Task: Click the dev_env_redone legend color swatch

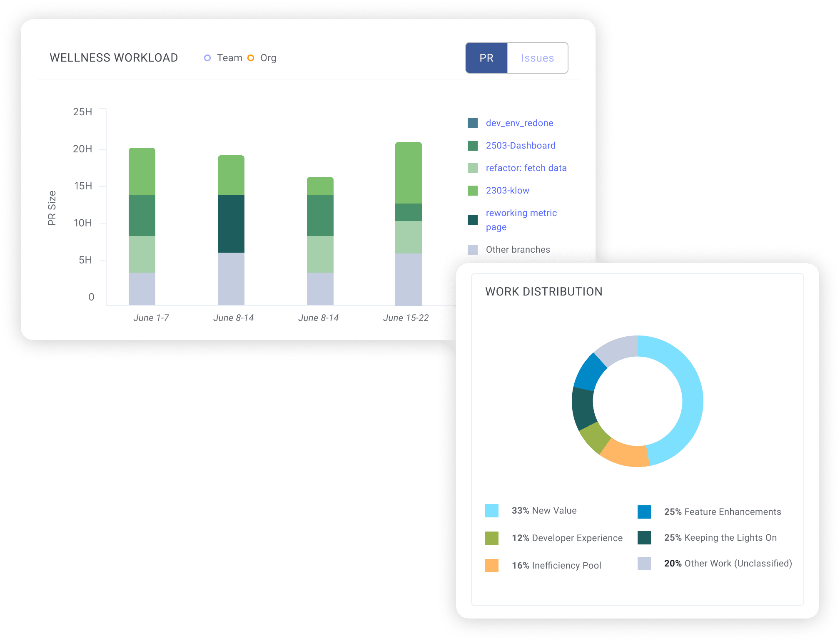Action: click(473, 123)
